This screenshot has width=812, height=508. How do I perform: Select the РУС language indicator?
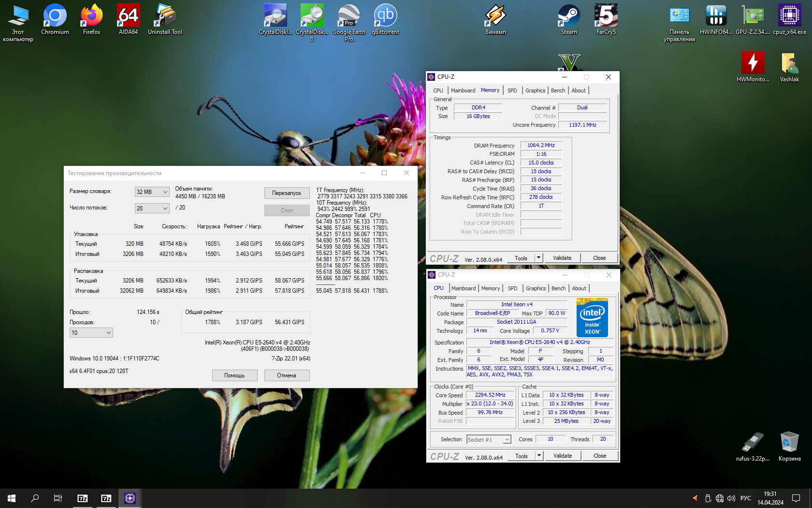tap(746, 498)
